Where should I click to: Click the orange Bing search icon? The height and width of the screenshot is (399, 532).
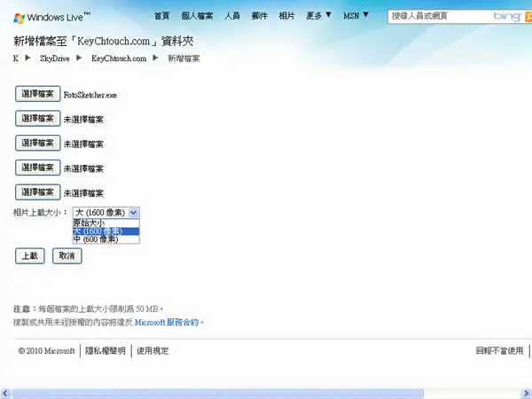[x=528, y=17]
